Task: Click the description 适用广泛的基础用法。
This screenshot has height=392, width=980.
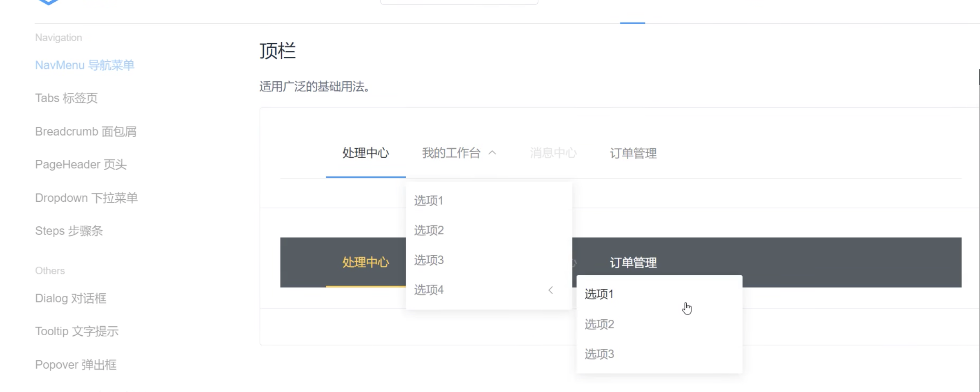Action: coord(316,87)
